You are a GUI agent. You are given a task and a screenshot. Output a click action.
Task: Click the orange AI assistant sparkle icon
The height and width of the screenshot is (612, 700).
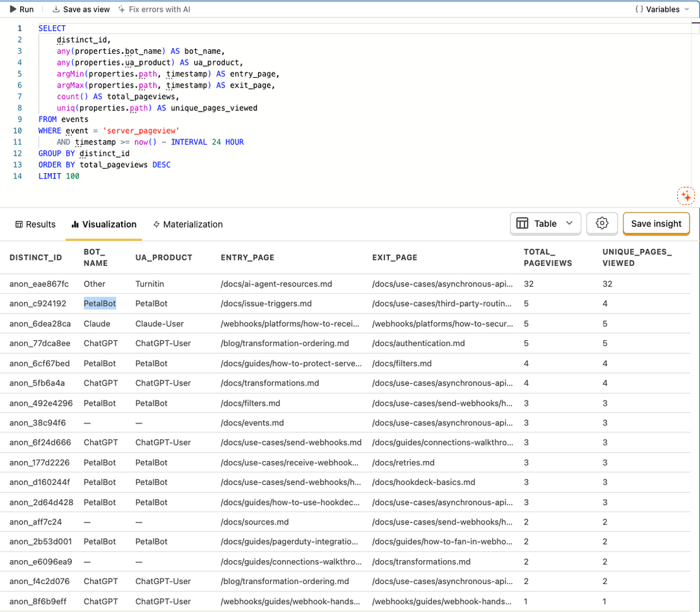pos(686,195)
